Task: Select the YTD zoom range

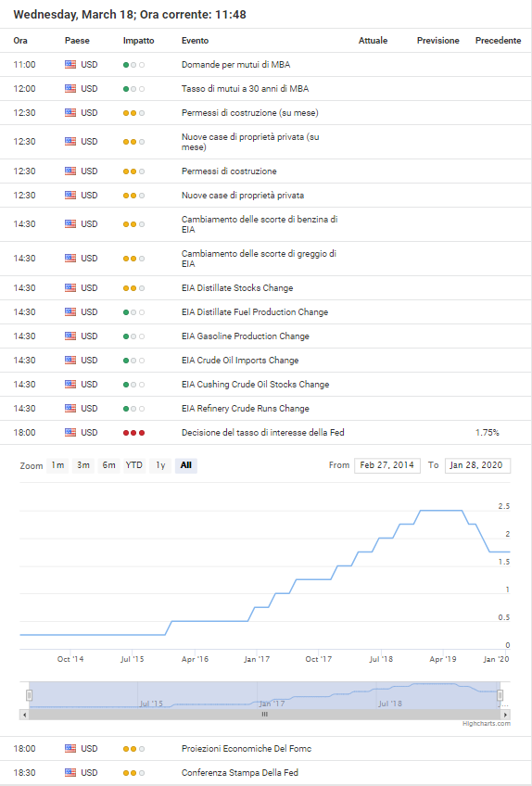Action: (134, 465)
